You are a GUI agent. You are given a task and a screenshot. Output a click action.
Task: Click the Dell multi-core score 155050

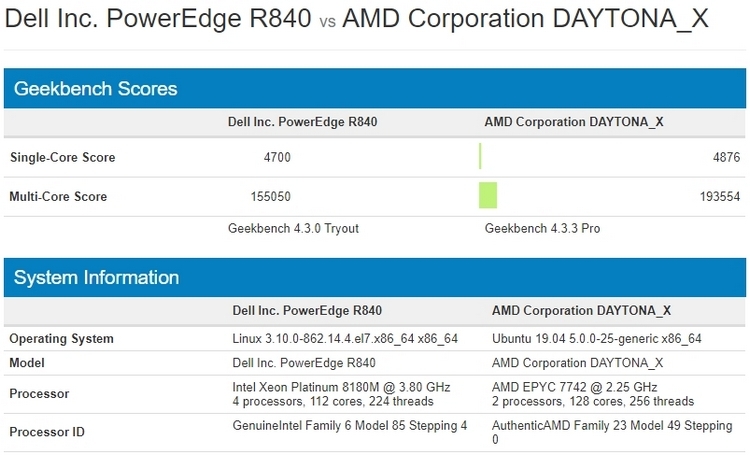click(x=270, y=197)
